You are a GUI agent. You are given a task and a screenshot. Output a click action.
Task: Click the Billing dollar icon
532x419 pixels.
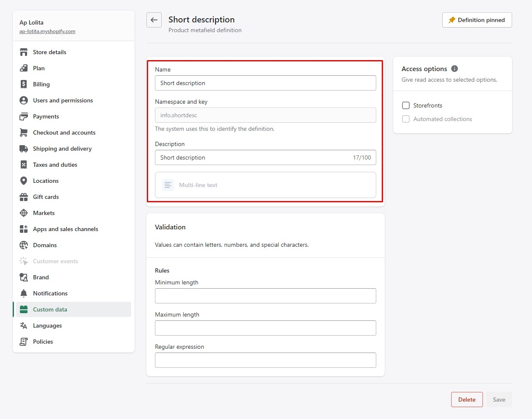pos(24,84)
